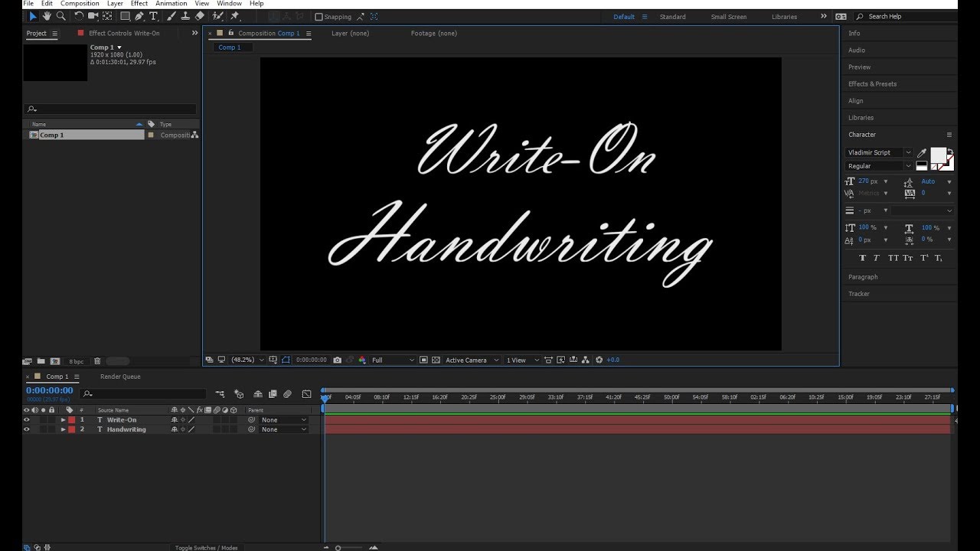Switch to the Render Queue tab
This screenshot has width=980, height=551.
pyautogui.click(x=120, y=377)
